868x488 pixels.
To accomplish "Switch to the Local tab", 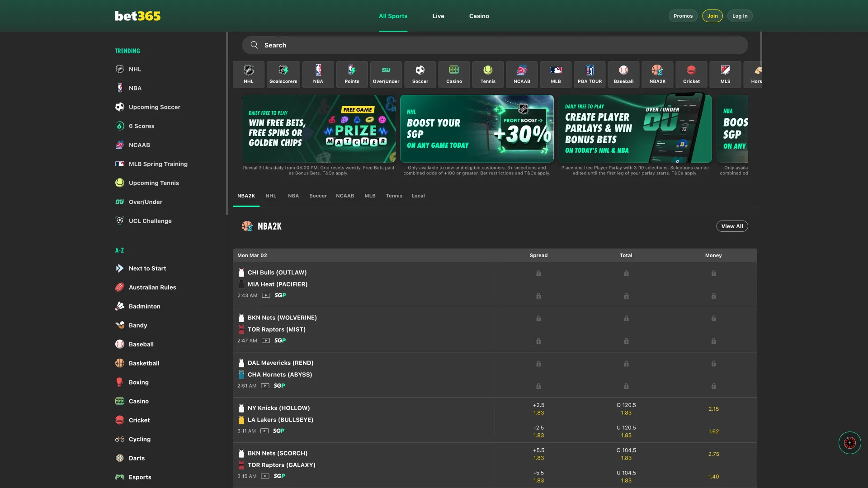I will 418,196.
